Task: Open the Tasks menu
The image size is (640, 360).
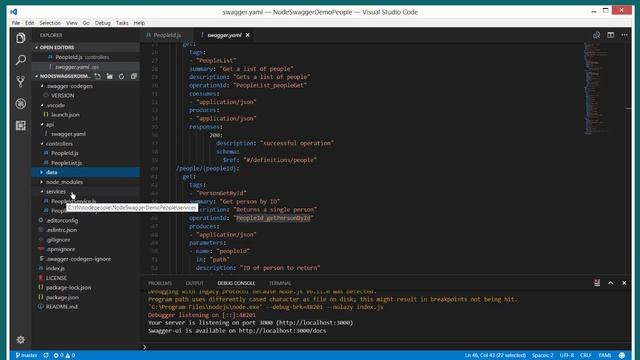Action: pyautogui.click(x=122, y=23)
